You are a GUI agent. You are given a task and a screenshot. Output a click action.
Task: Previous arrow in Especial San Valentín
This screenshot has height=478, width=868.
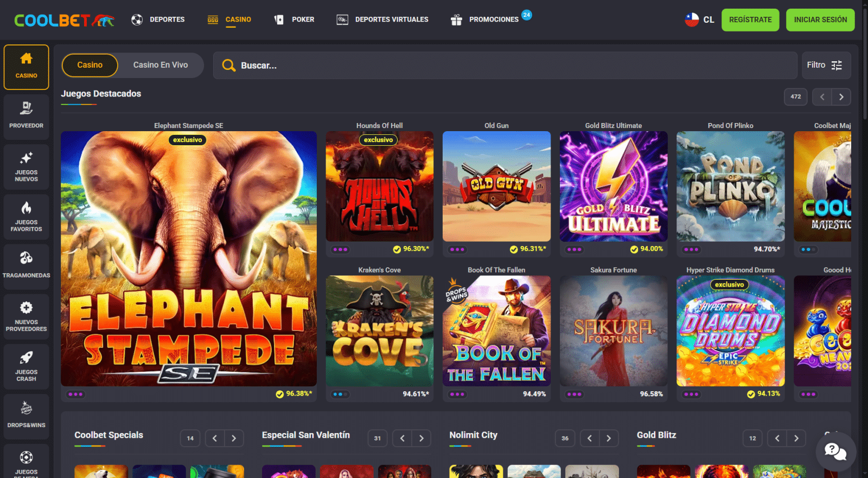[x=403, y=438]
